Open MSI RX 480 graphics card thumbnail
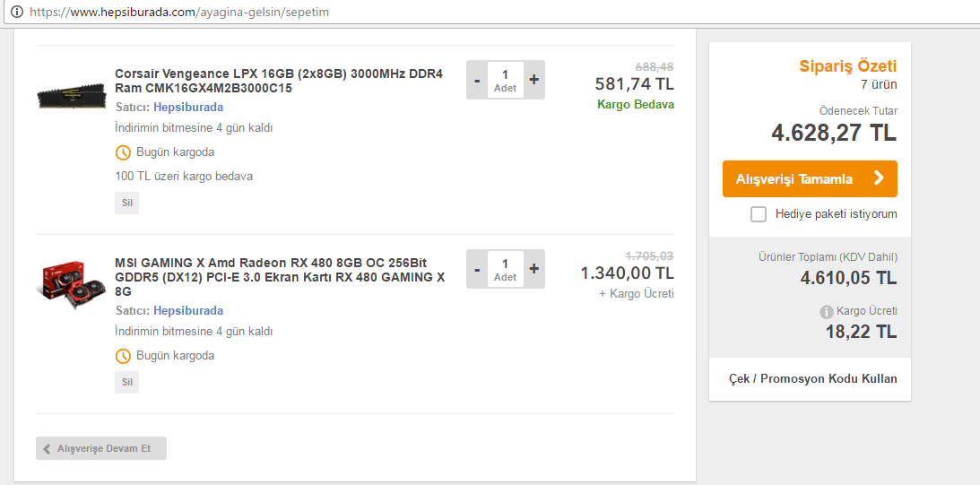This screenshot has width=980, height=485. pos(71,286)
